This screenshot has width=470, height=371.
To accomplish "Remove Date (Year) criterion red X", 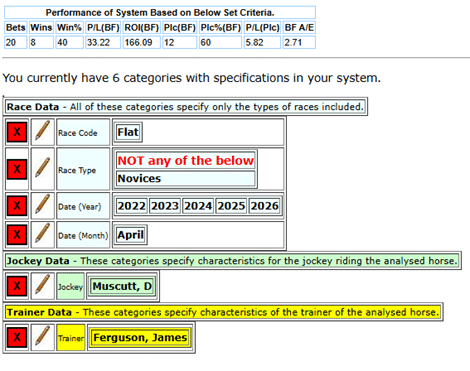I will click(17, 206).
